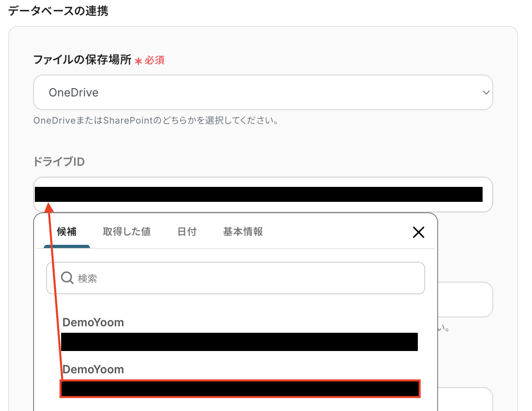Click the OneDriveまたはSharePoint helper text
The height and width of the screenshot is (411, 532).
[156, 120]
